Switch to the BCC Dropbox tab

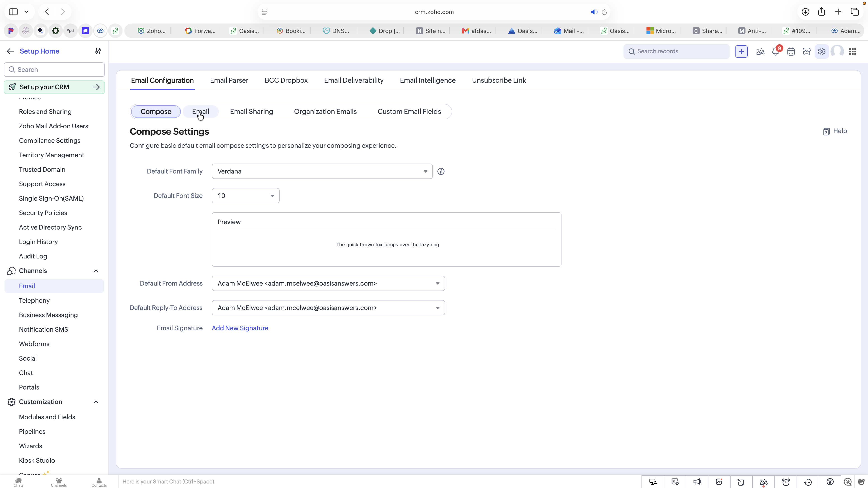286,80
